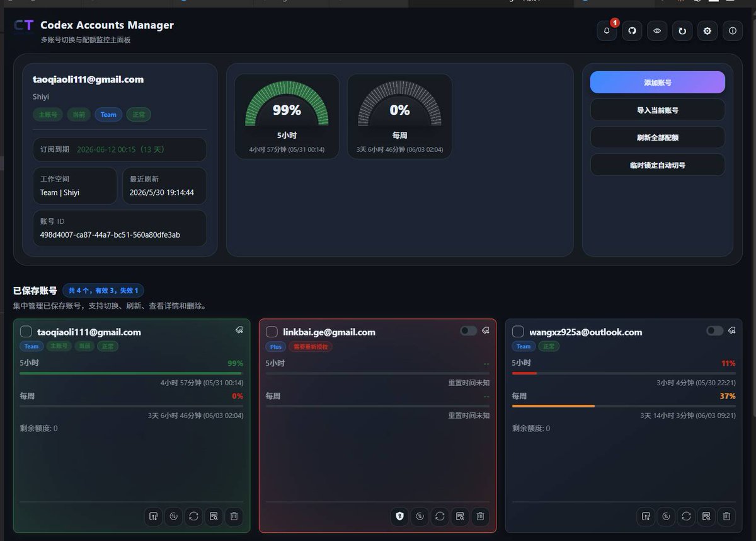Click the Plus tag on linkbai.ge card
Screen dimensions: 756x541
coord(276,346)
